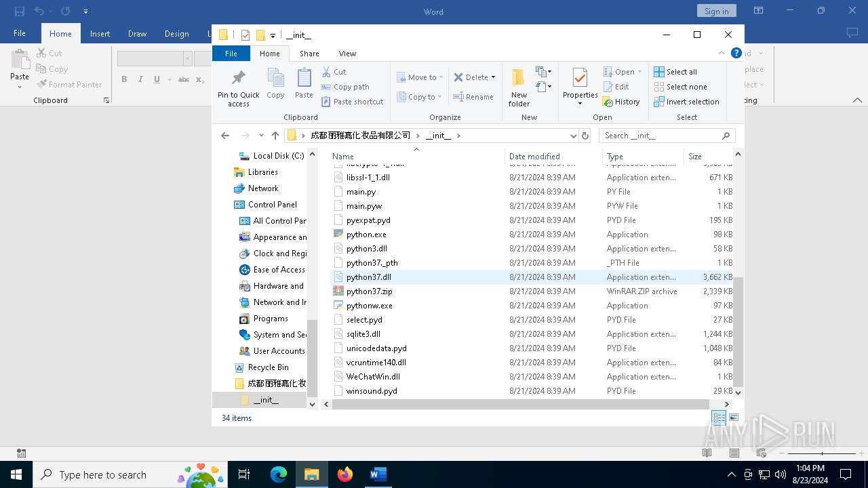Click Sign in button in Word
Screen dimensions: 868x488
(716, 11)
